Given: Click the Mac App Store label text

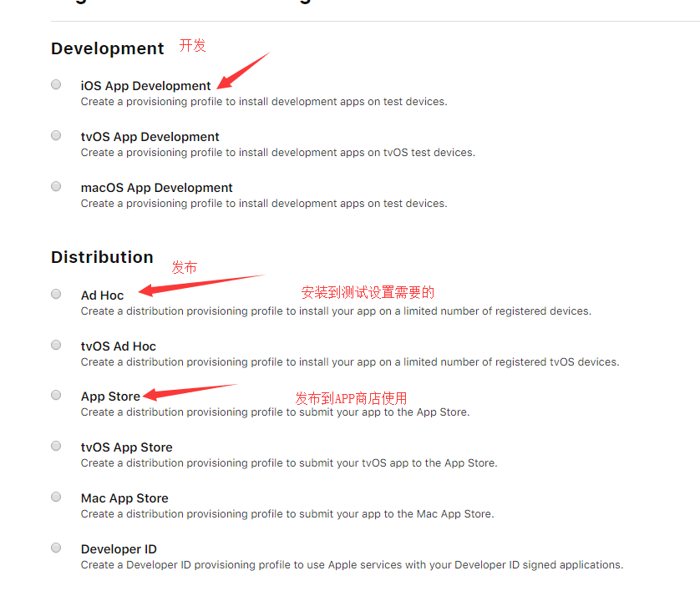Looking at the screenshot, I should 124,497.
